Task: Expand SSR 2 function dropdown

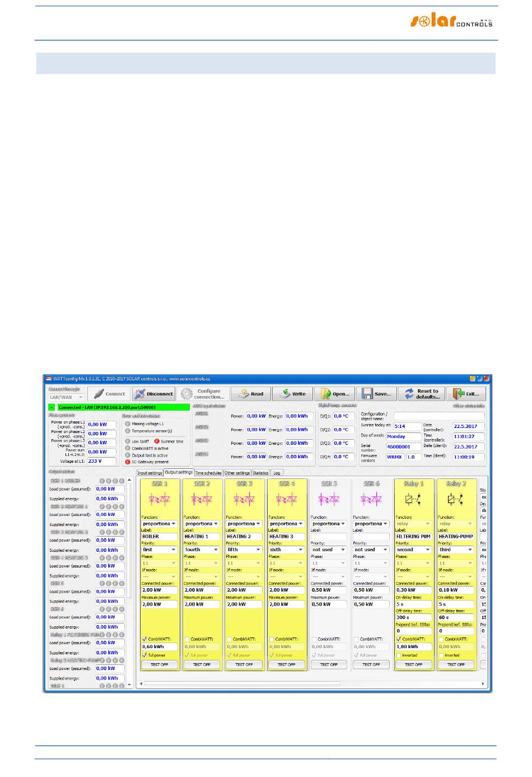Action: coord(202,524)
